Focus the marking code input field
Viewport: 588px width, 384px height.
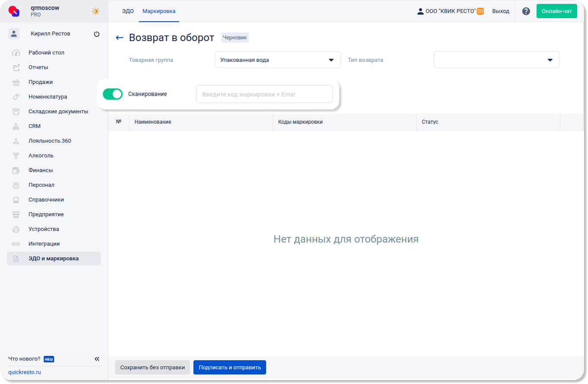(x=264, y=94)
